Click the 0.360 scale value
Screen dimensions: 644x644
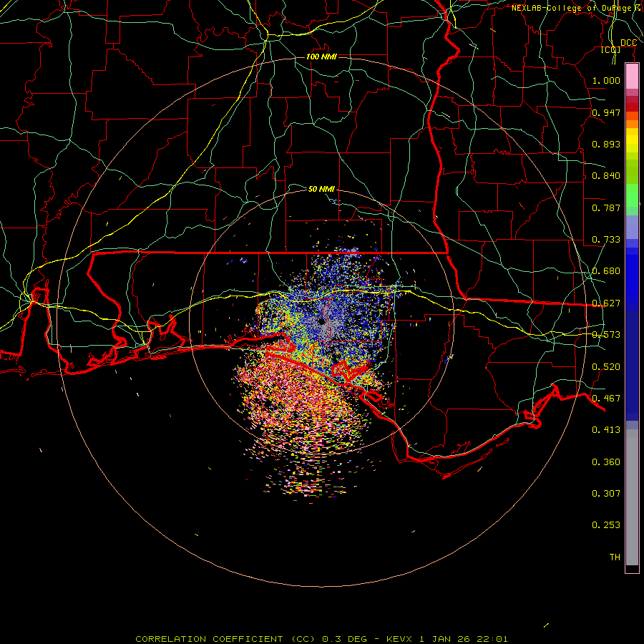coord(606,462)
